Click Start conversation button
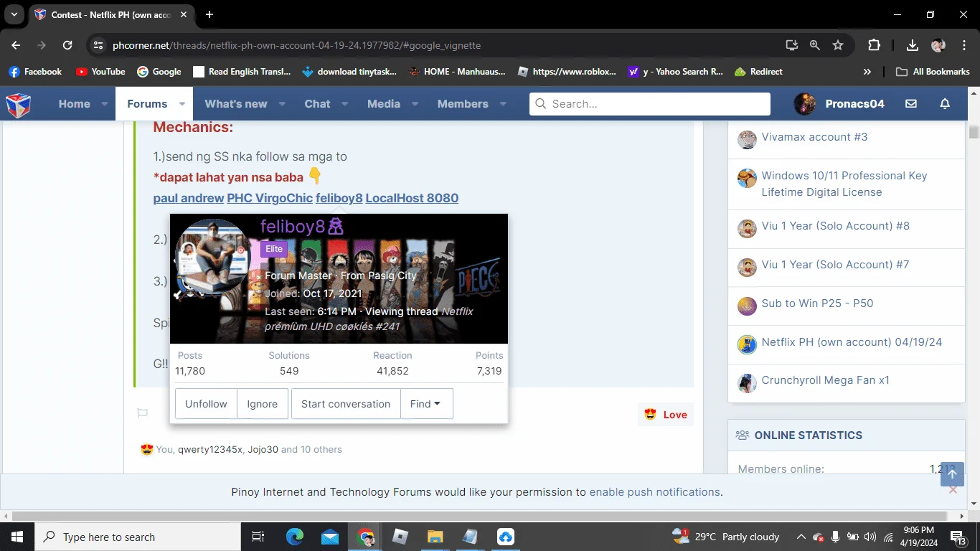 [x=346, y=404]
